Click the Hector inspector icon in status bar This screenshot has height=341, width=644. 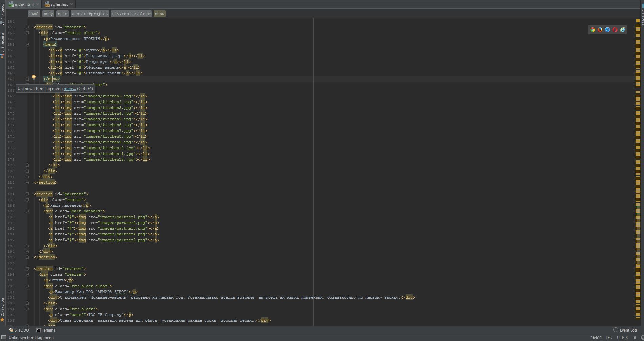pos(642,338)
